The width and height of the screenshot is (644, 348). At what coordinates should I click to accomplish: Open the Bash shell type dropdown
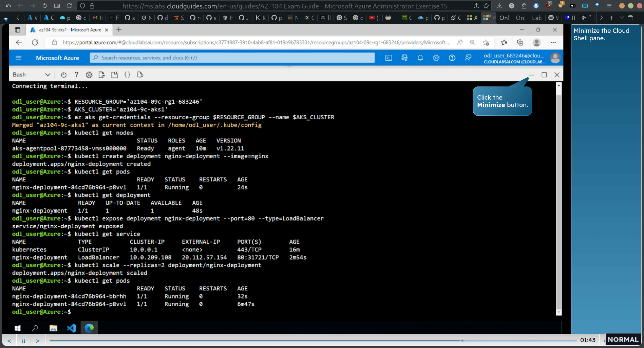click(31, 75)
